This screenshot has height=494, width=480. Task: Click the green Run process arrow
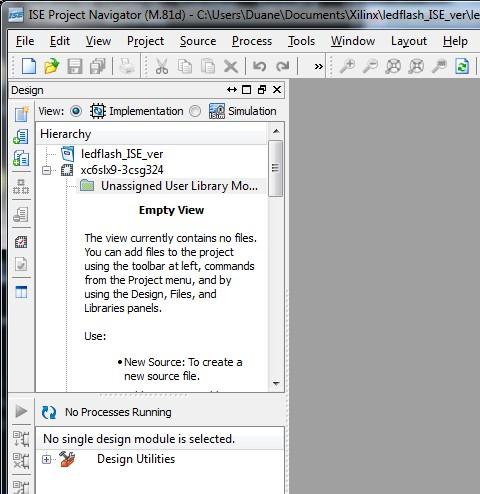coord(21,411)
